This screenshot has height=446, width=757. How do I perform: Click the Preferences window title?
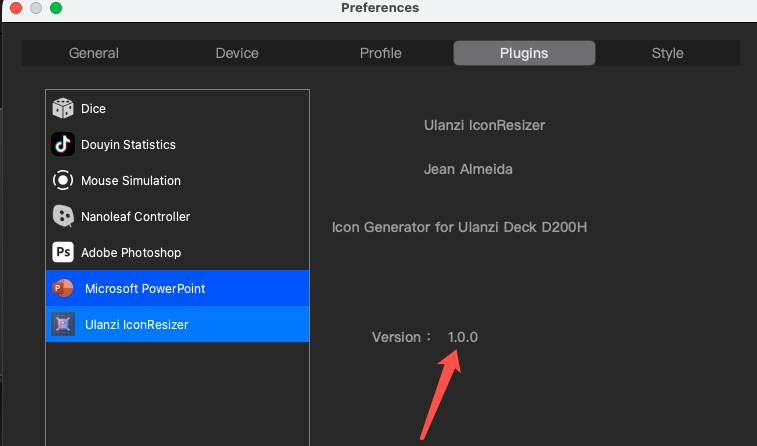380,8
